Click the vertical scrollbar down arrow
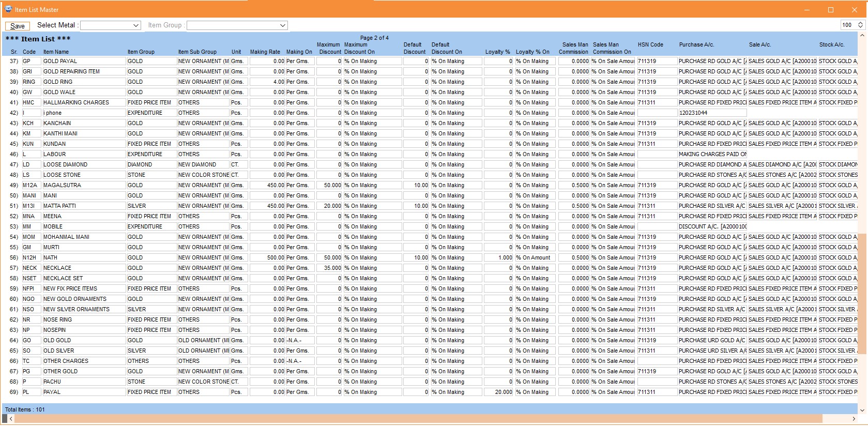Screen dimensions: 868x426 (862, 410)
